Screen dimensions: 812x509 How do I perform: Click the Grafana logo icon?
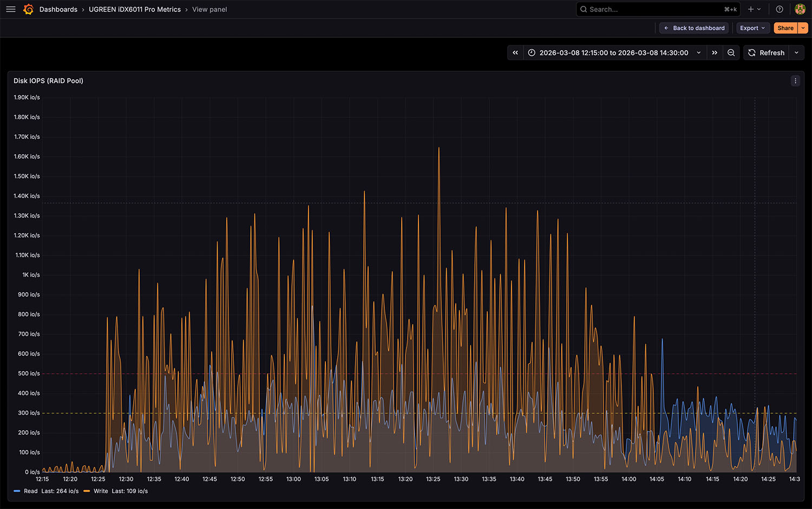tap(28, 9)
